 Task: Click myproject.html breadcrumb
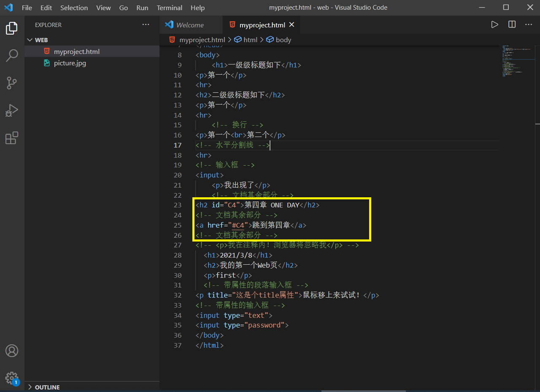click(202, 40)
